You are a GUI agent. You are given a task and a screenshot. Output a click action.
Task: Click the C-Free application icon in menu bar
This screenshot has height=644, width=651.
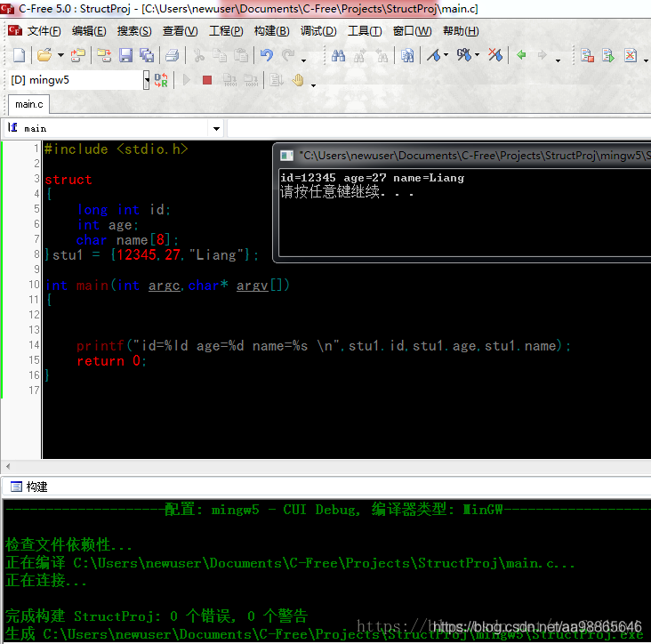point(14,30)
